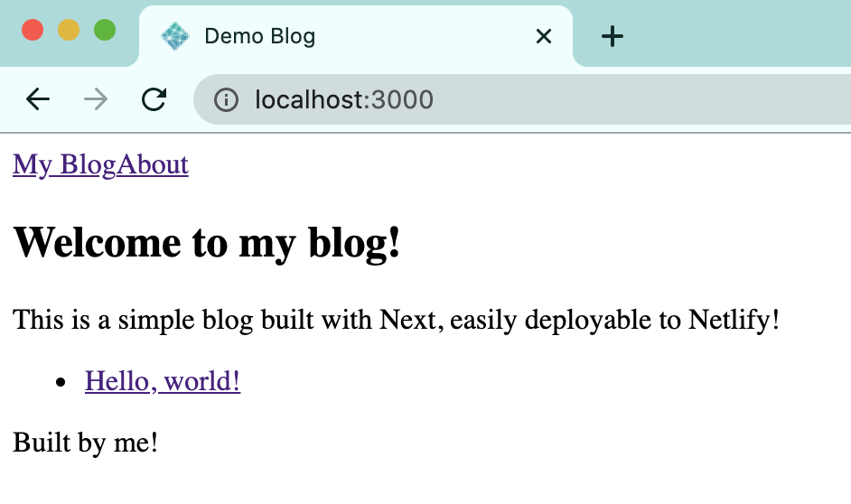The image size is (851, 504).
Task: Minimize window with the yellow button
Action: (x=69, y=30)
